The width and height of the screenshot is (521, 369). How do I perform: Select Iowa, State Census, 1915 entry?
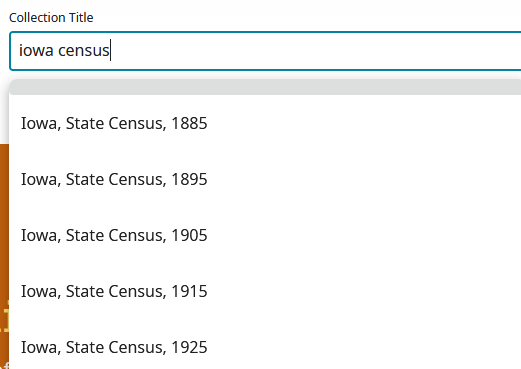[x=265, y=291]
